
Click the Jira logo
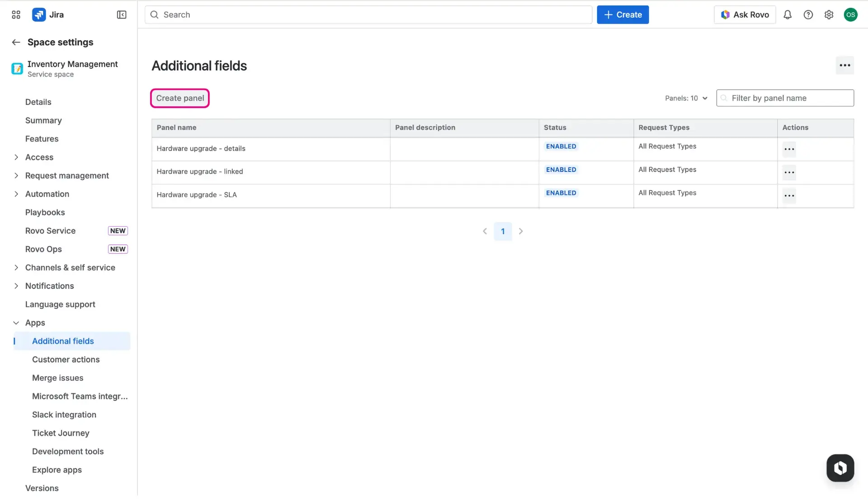coord(48,14)
